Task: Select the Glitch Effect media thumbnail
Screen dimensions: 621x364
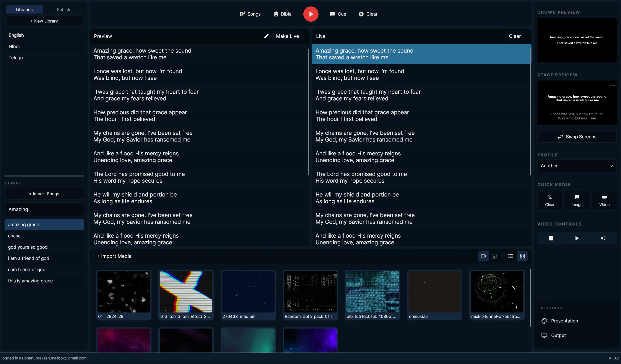Action: click(186, 295)
